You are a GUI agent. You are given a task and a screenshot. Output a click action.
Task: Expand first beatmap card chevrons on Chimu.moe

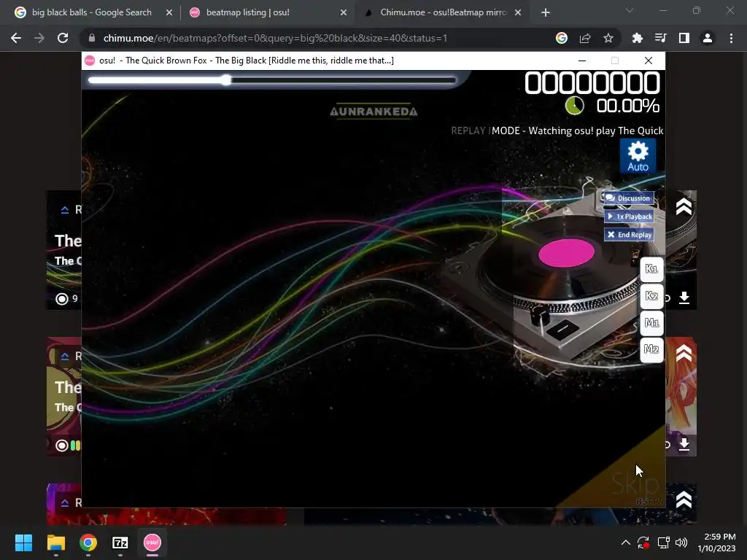(x=684, y=206)
